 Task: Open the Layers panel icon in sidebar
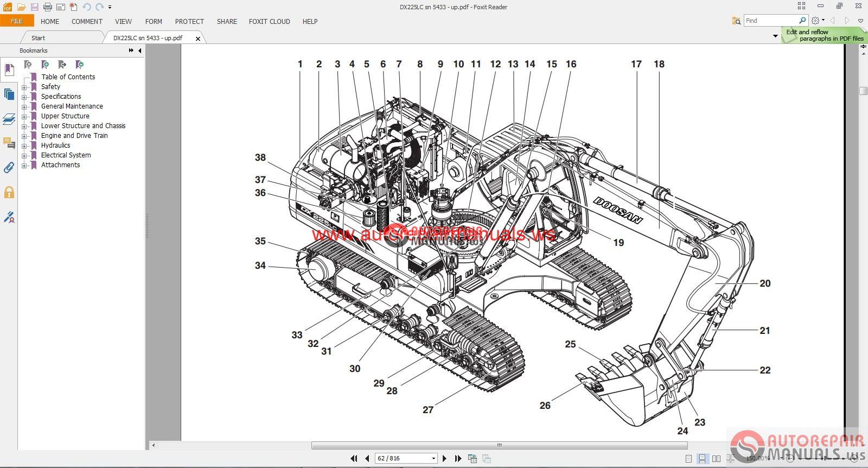[x=9, y=119]
